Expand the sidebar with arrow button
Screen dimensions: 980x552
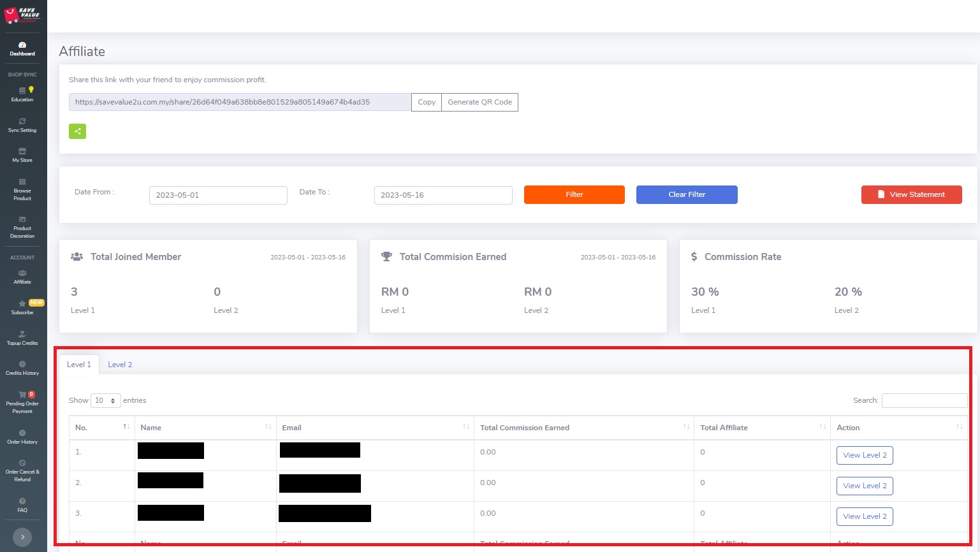(22, 537)
